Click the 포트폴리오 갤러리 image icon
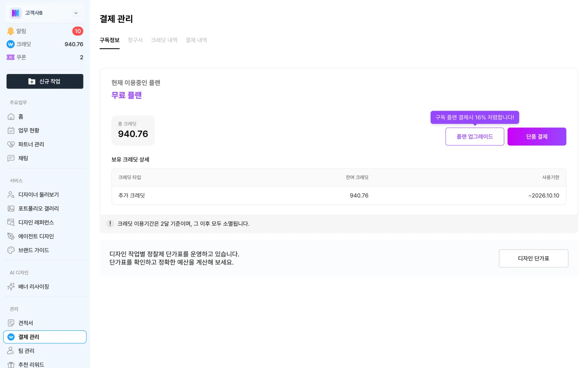Screen dimensions: 588x368 click(11, 209)
